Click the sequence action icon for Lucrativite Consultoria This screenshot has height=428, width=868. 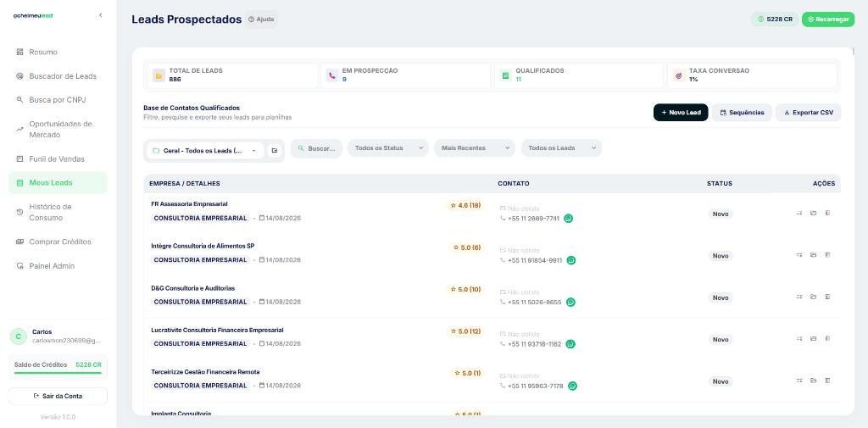coord(799,338)
